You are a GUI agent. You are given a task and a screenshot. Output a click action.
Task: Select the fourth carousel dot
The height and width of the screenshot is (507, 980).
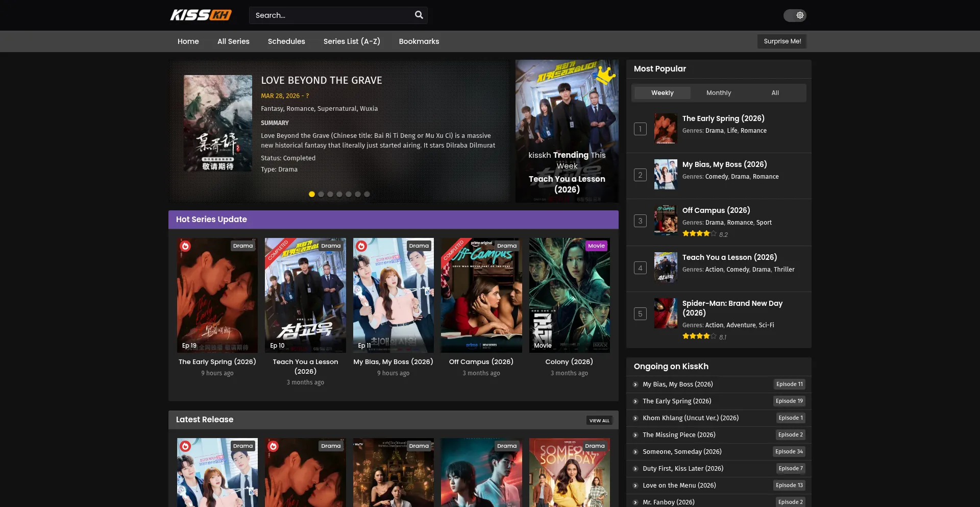point(339,194)
